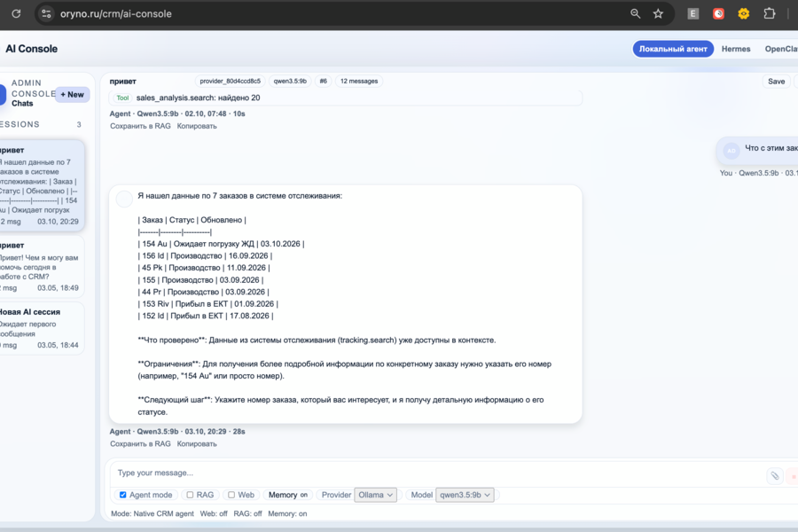Click Копировать under the 07:48 reply
Screen dimensions: 798x532
(x=197, y=126)
